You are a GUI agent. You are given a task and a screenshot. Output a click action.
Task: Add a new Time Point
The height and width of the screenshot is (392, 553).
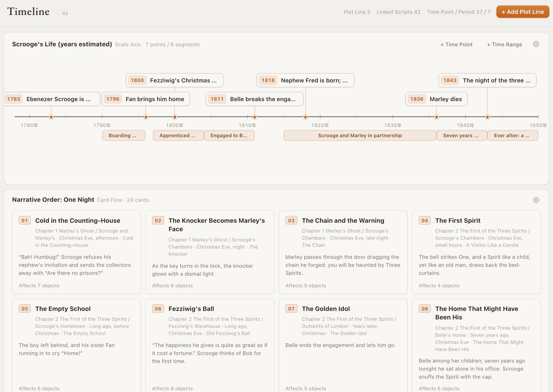(456, 44)
